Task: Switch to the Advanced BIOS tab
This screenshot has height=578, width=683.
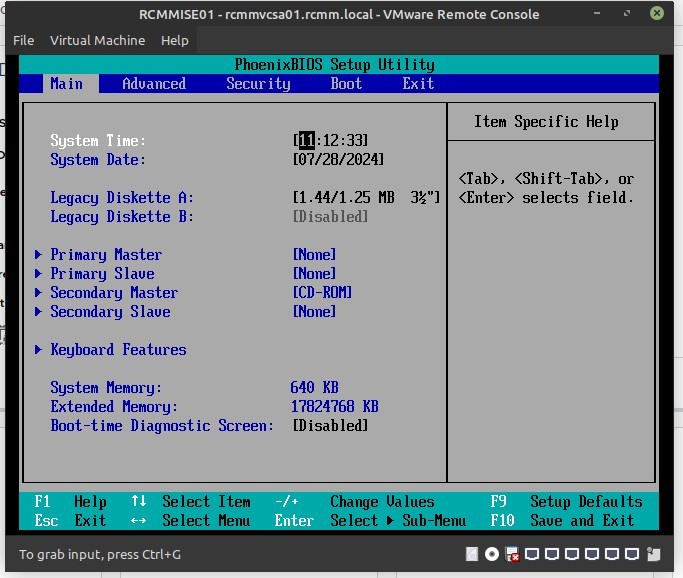Action: [154, 83]
